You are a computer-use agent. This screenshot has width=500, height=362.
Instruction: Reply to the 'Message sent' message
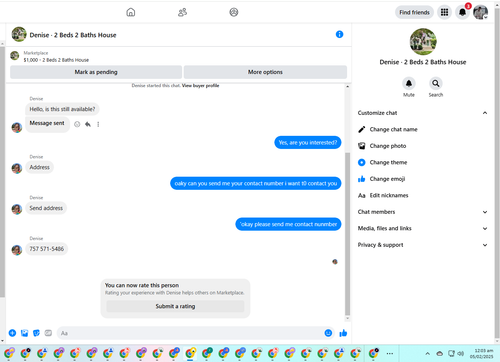pos(88,124)
